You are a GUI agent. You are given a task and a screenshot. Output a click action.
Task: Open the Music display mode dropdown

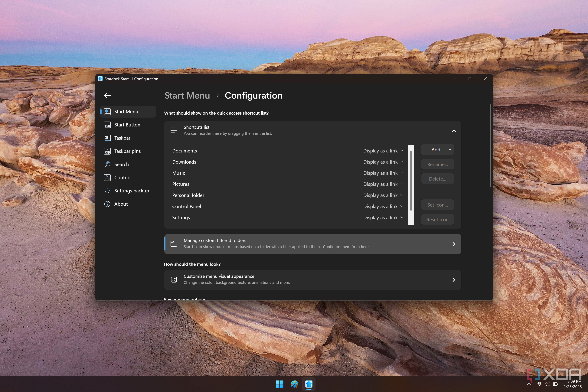click(383, 173)
